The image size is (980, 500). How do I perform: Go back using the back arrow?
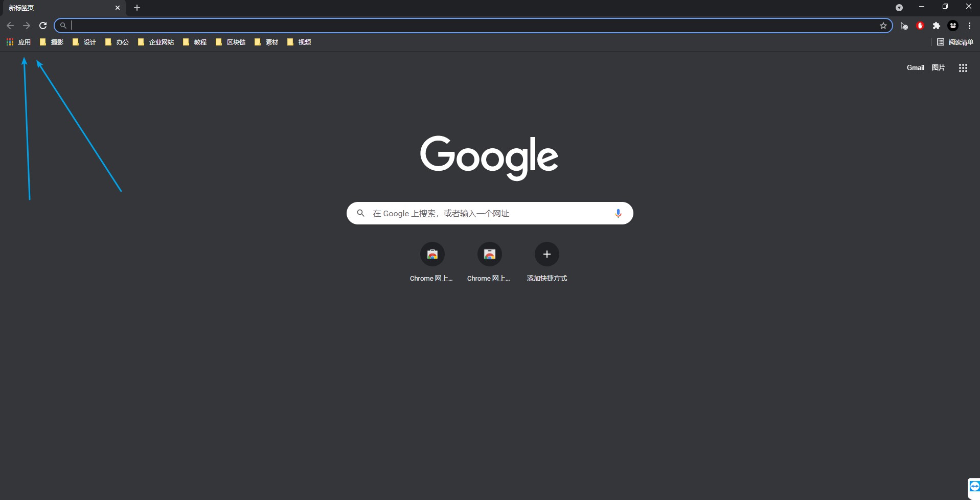[x=10, y=26]
